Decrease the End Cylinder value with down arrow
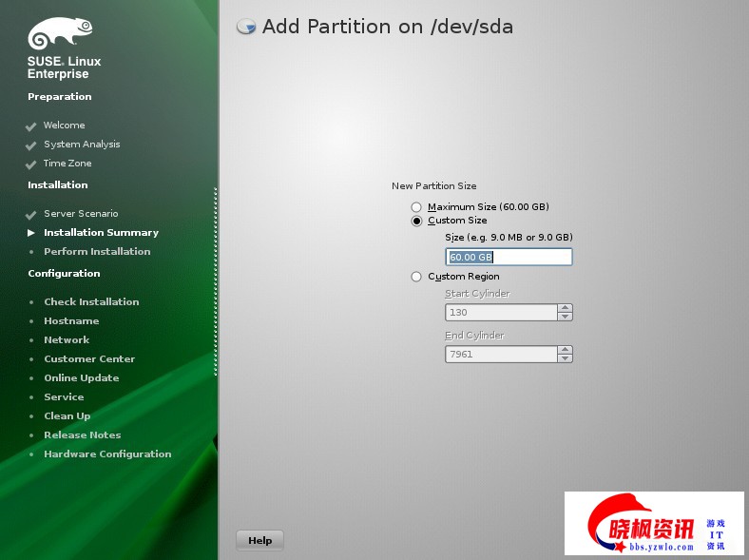The height and width of the screenshot is (560, 749). 566,358
